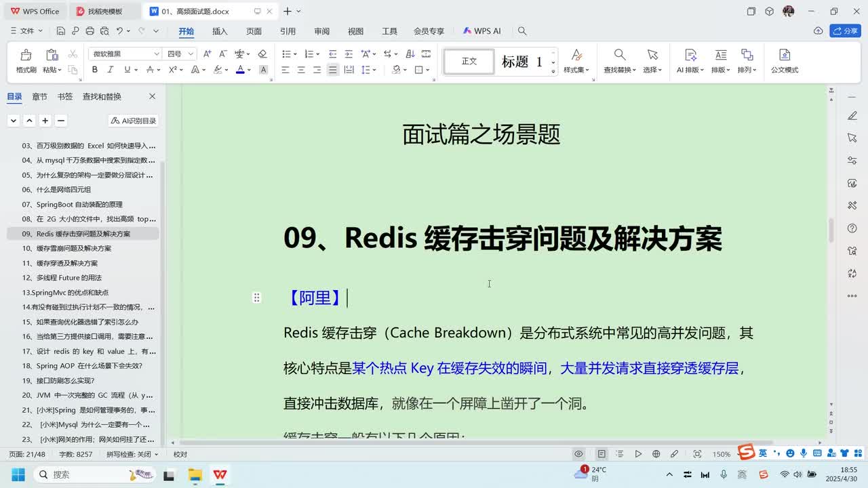This screenshot has width=868, height=488.
Task: Click the AI识别目录 button
Action: [x=134, y=121]
